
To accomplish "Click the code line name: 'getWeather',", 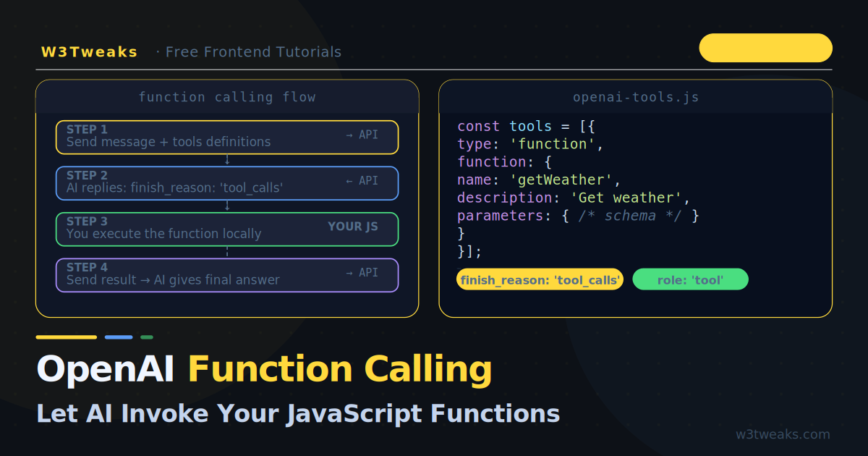I will 539,180.
